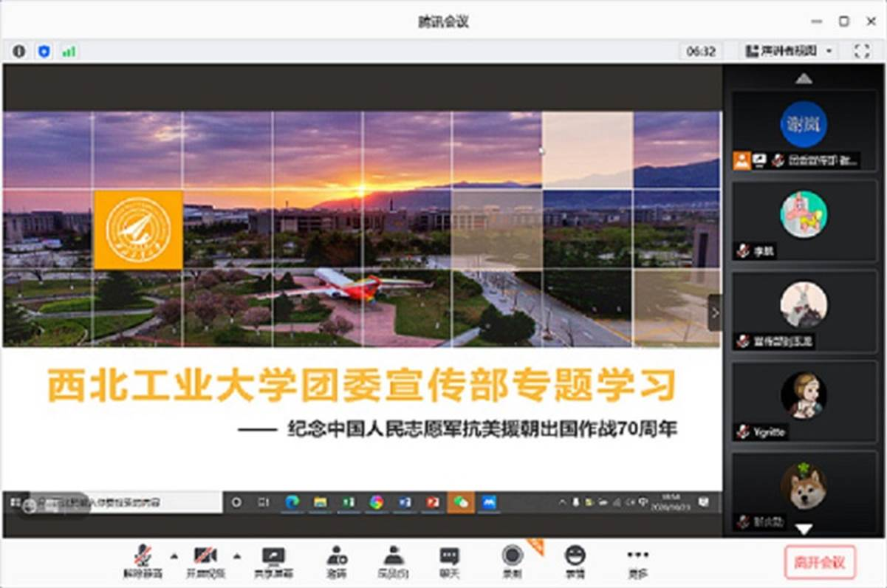Open the More options menu

(637, 559)
